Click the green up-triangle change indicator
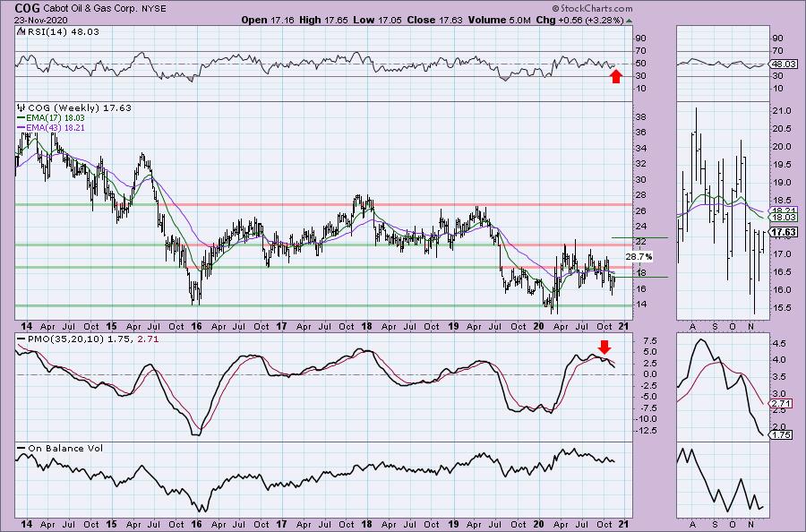 630,21
